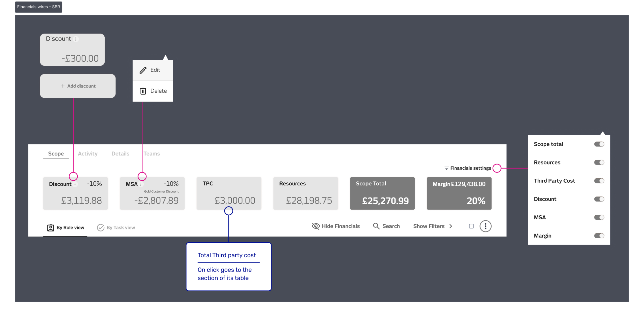Image resolution: width=644 pixels, height=317 pixels.
Task: Toggle the Third Party Cost switch
Action: pos(599,181)
